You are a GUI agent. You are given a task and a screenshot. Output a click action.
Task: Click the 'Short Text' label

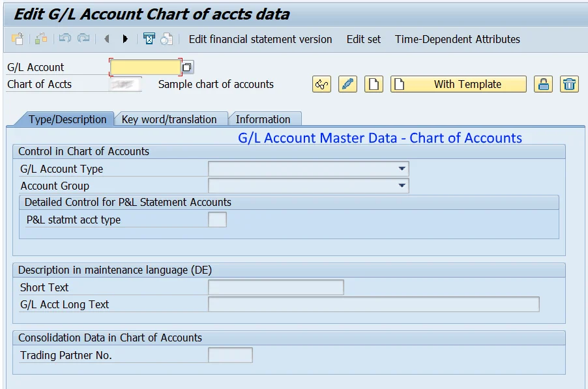(44, 287)
